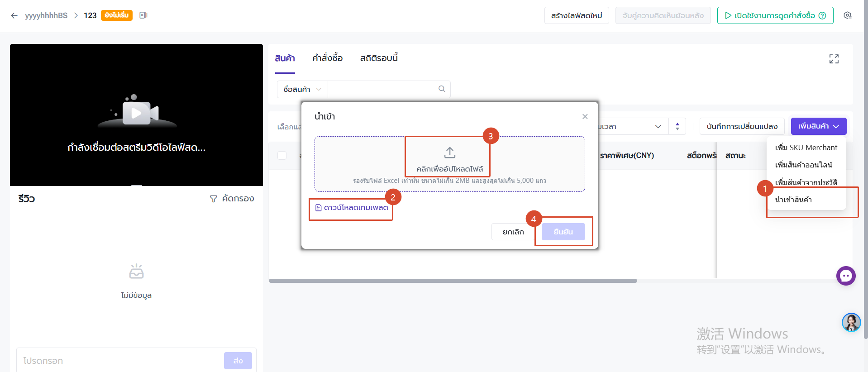Open the purple chat support bubble

pyautogui.click(x=846, y=276)
